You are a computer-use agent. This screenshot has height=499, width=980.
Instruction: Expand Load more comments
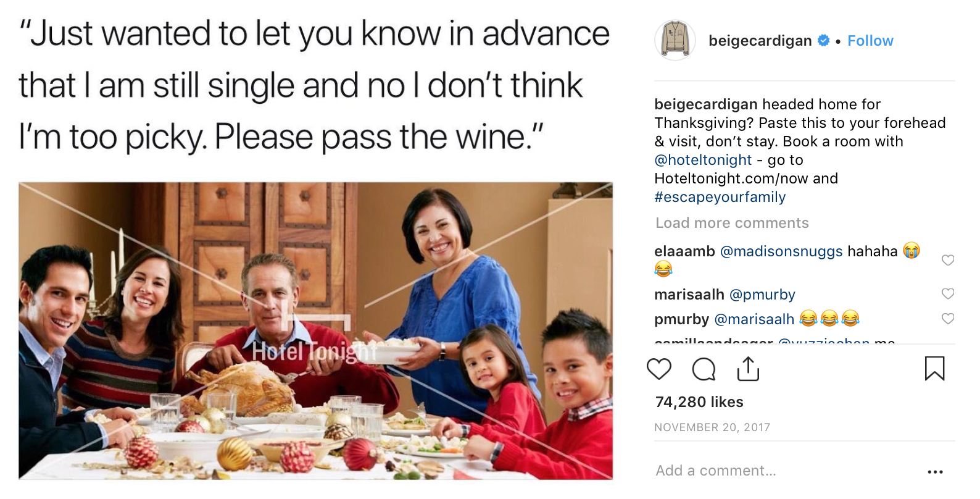[732, 223]
